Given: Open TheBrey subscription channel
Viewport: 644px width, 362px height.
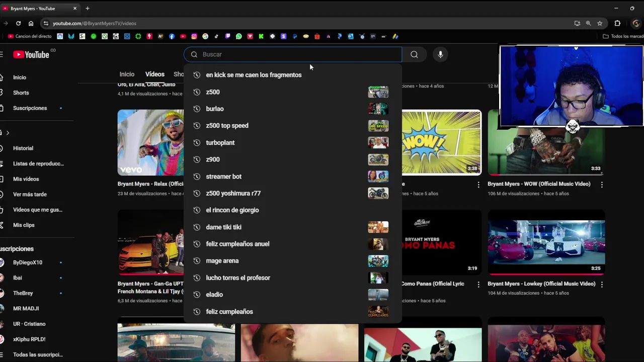Looking at the screenshot, I should coord(23,293).
